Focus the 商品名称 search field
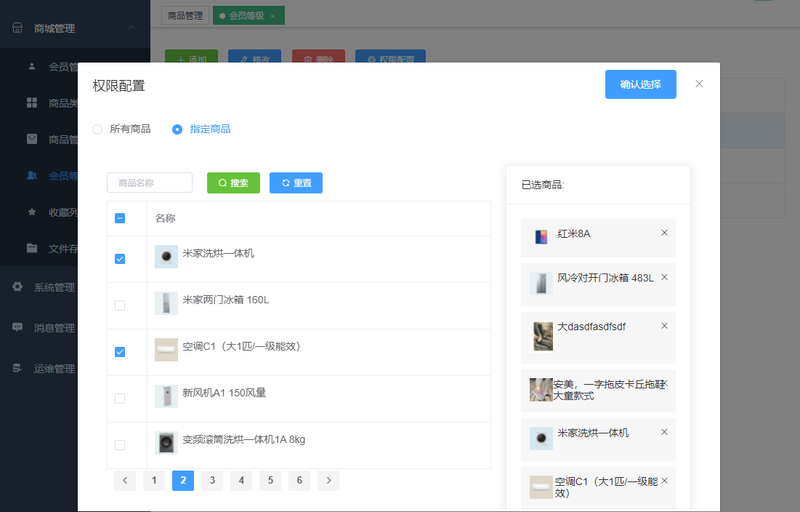800x512 pixels. click(149, 183)
